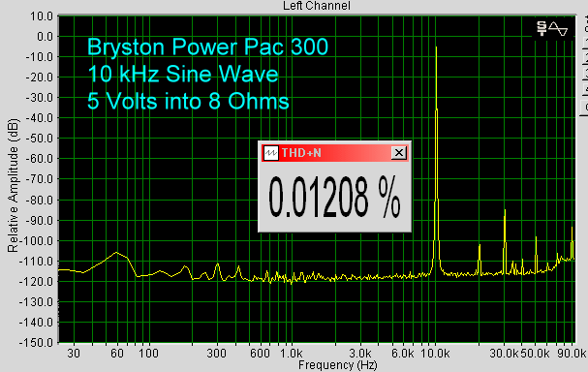588x372 pixels.
Task: Click the 'Relative Amplitude (dB)' axis label
Action: click(x=13, y=186)
